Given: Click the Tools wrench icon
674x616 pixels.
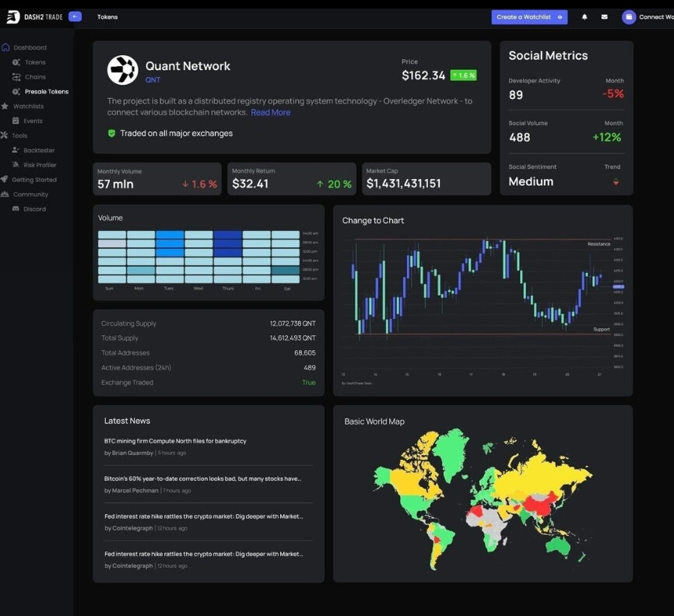Looking at the screenshot, I should point(5,135).
